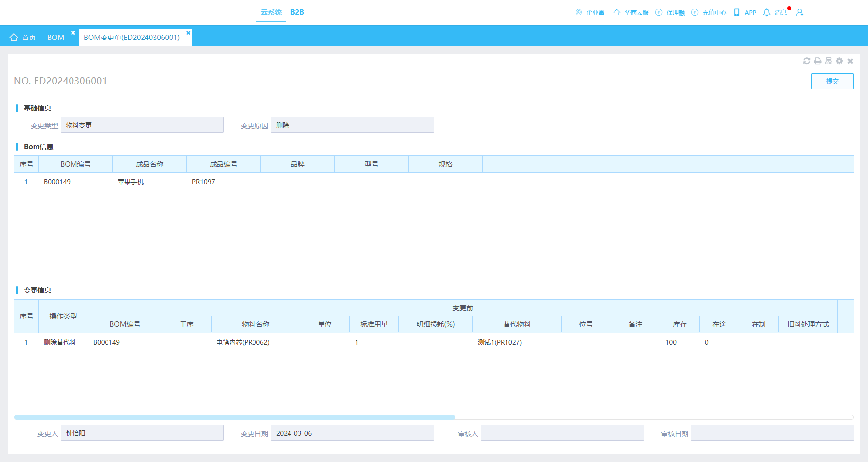Click the 提交 submit button
The height and width of the screenshot is (462, 868).
click(832, 81)
